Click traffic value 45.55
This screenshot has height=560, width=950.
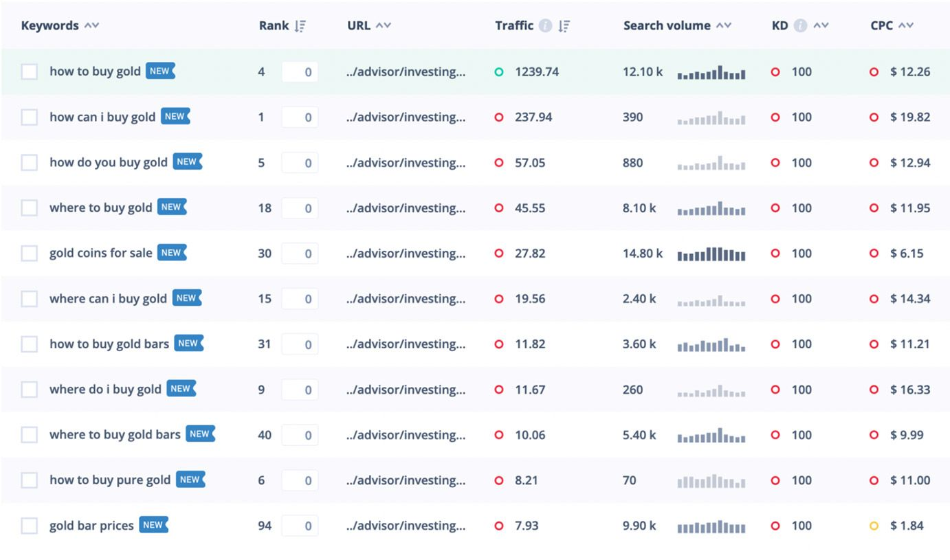pos(530,208)
